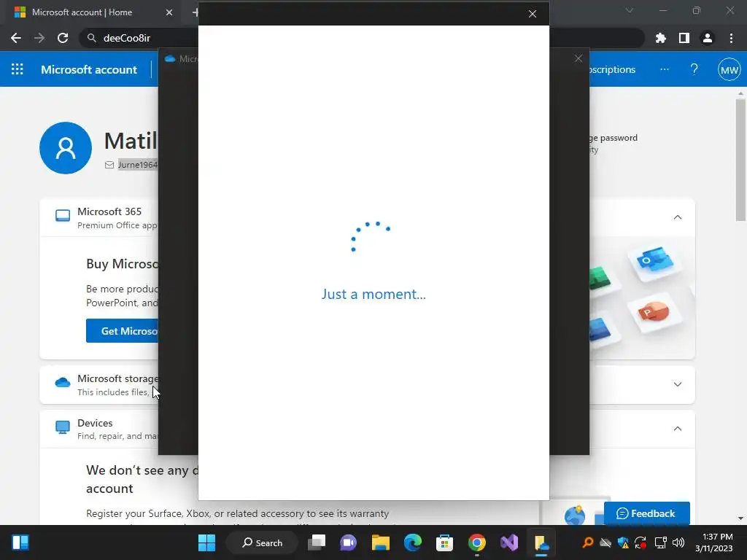Open Task View on the taskbar
The height and width of the screenshot is (560, 747).
click(x=317, y=542)
